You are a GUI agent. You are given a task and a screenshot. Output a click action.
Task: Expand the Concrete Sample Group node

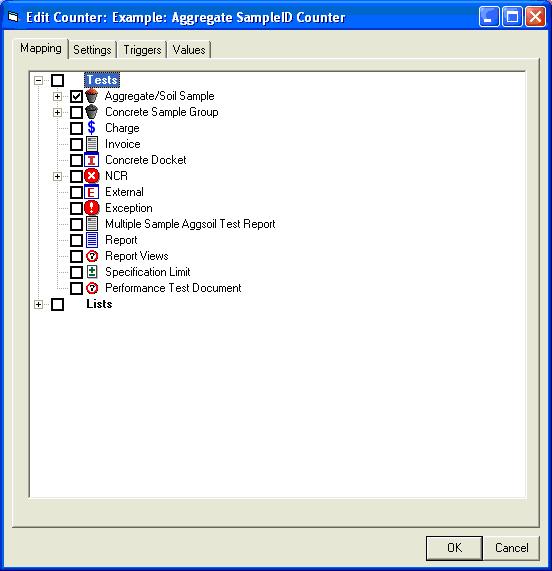[x=57, y=113]
